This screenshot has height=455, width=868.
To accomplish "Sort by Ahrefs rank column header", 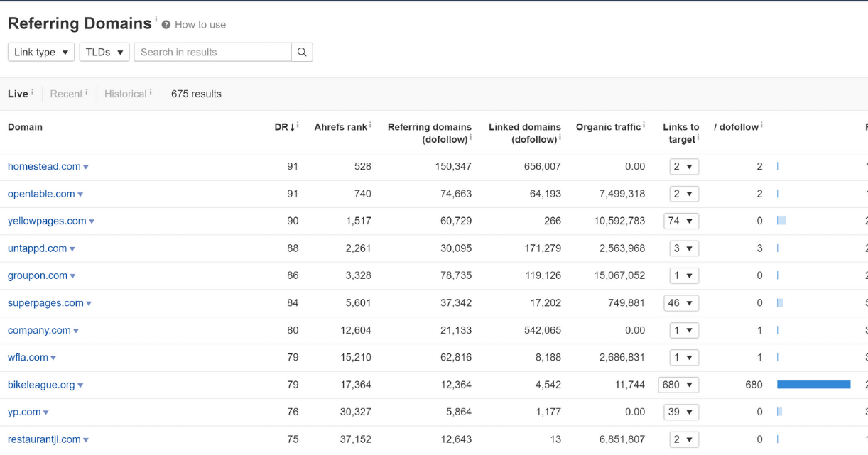I will click(341, 127).
